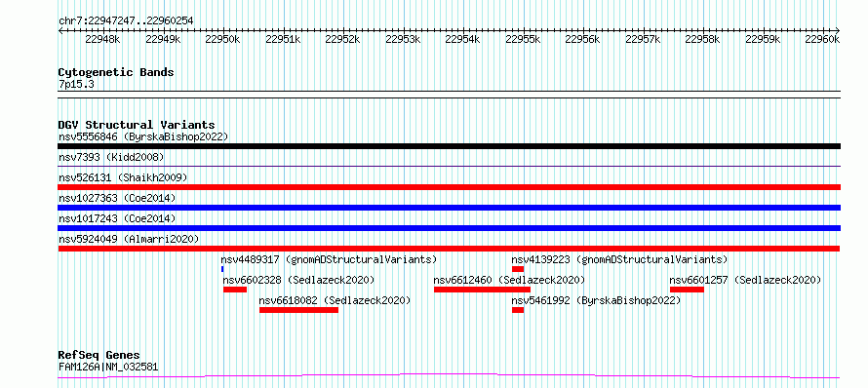Click the nsv6612460 (Sedlazeck2020) label

509,280
